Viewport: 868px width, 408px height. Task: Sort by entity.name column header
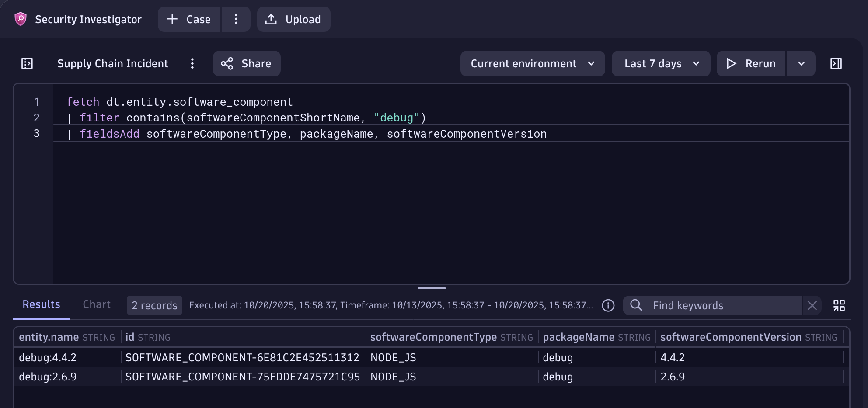[x=67, y=337]
